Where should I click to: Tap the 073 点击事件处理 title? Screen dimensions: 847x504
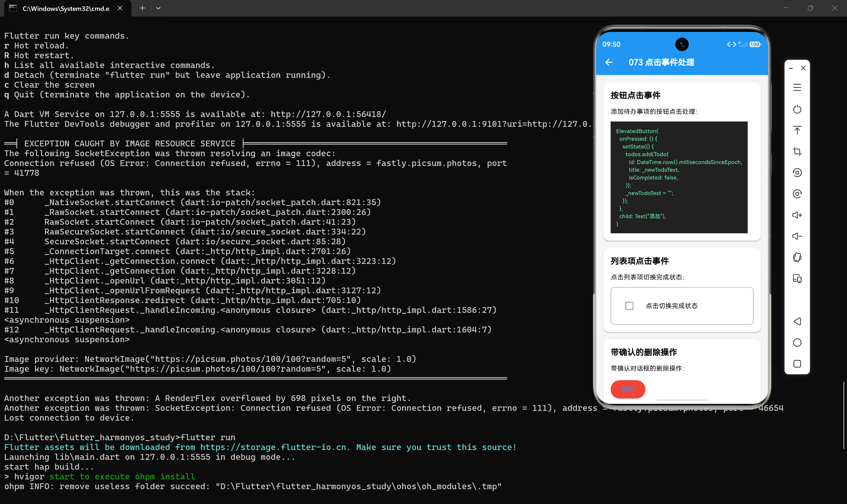click(x=661, y=62)
